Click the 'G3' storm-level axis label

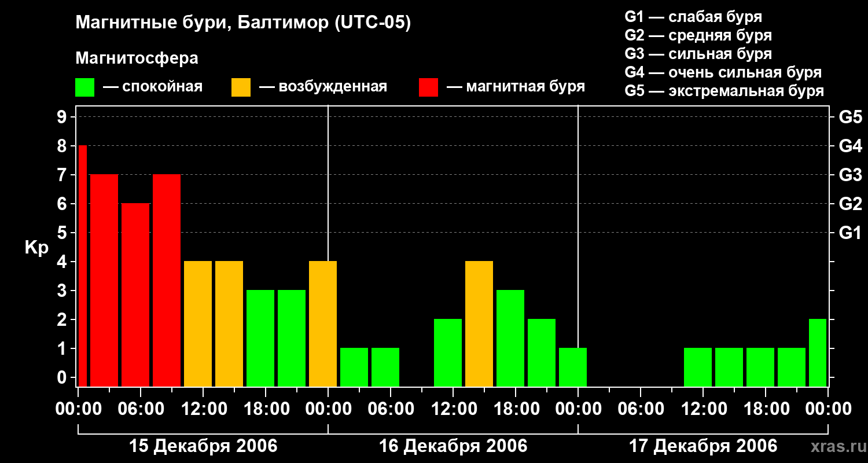coord(851,175)
